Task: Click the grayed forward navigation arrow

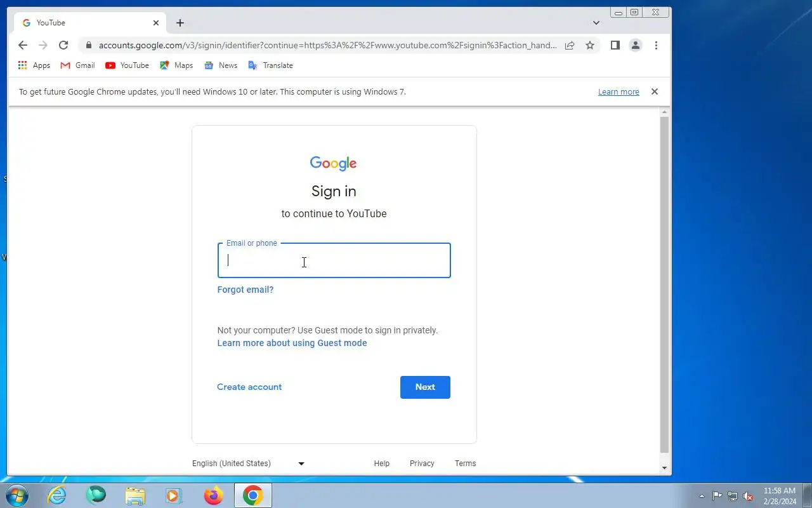Action: 43,45
